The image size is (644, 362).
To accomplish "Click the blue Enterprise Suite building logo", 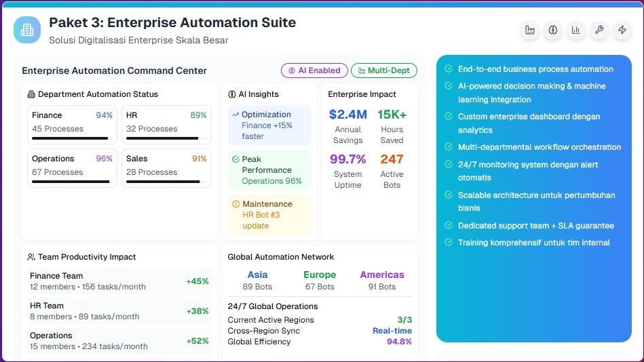I will click(x=27, y=31).
